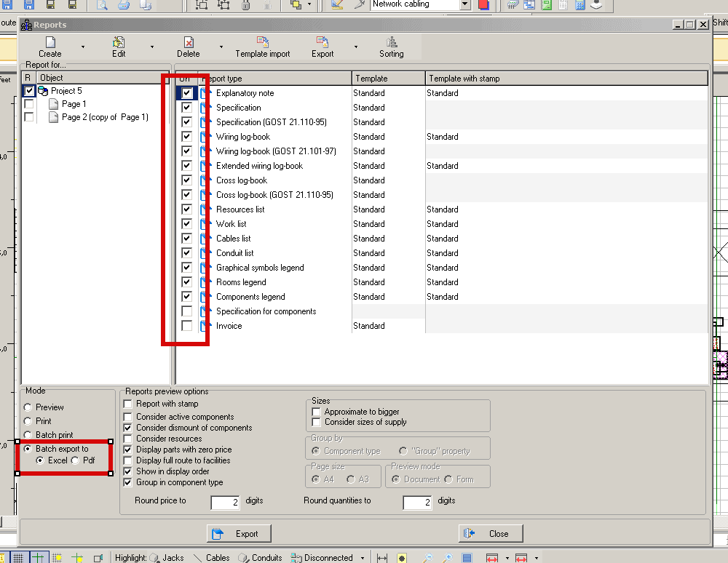
Task: Click the Edit report toolbar icon
Action: pyautogui.click(x=119, y=43)
